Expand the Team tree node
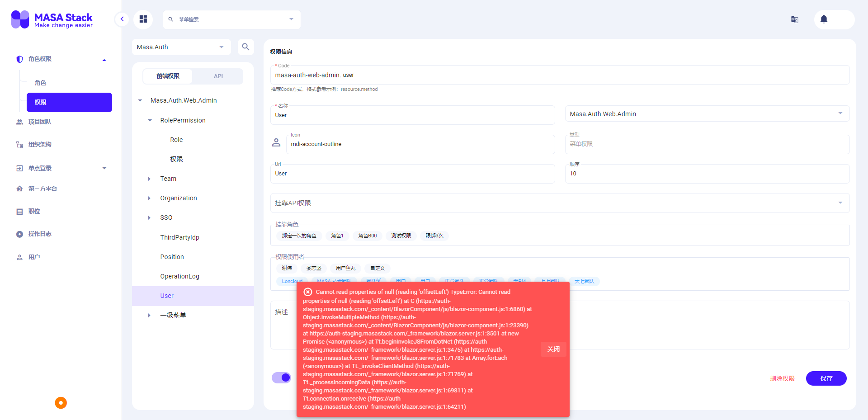The image size is (868, 420). pyautogui.click(x=149, y=179)
